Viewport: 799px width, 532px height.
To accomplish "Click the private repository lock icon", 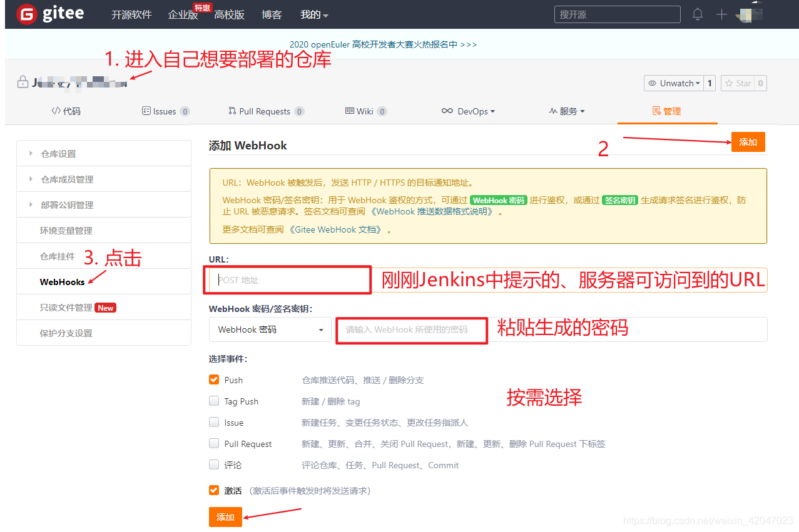I will click(x=23, y=82).
